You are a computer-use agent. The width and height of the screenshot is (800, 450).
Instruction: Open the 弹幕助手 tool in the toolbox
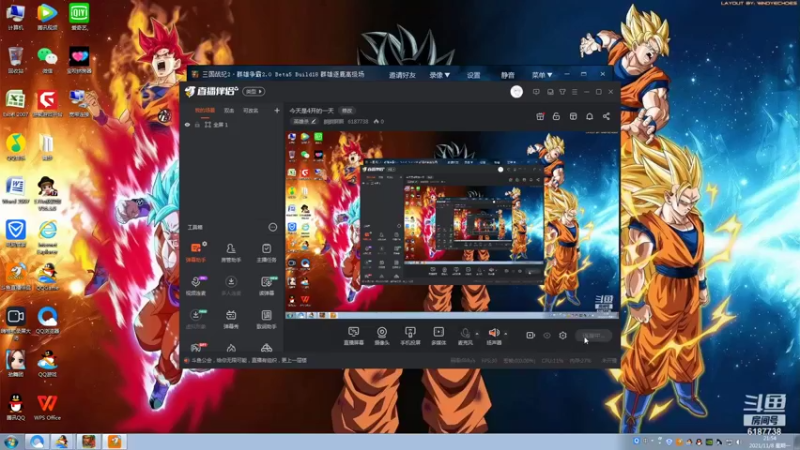pyautogui.click(x=195, y=252)
